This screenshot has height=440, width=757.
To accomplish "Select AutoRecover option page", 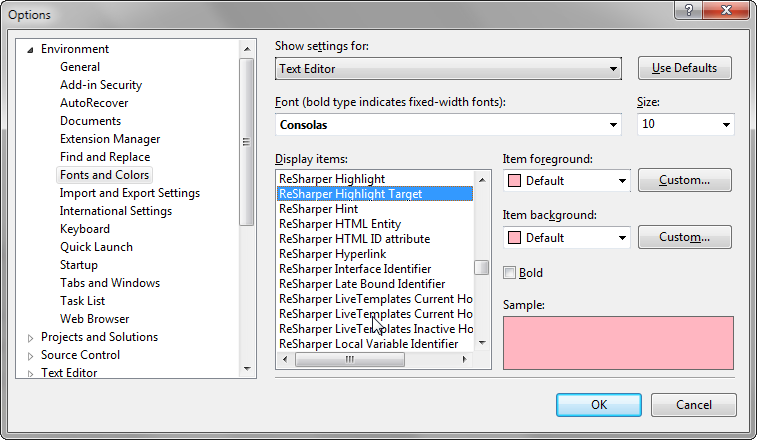I will click(x=94, y=103).
